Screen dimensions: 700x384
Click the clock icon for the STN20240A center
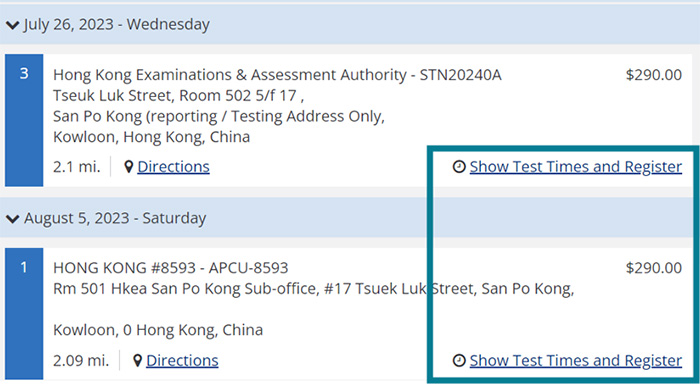459,167
